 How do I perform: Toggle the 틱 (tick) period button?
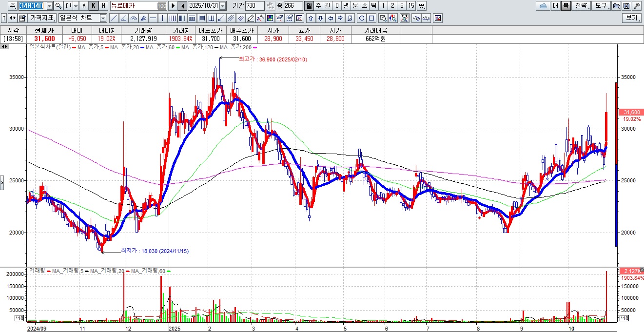(x=373, y=6)
